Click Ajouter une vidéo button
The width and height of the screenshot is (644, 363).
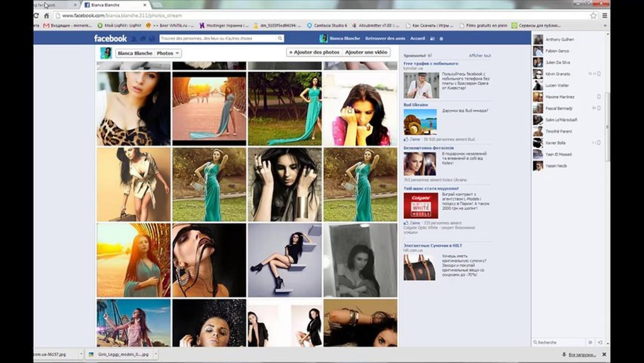pos(366,52)
